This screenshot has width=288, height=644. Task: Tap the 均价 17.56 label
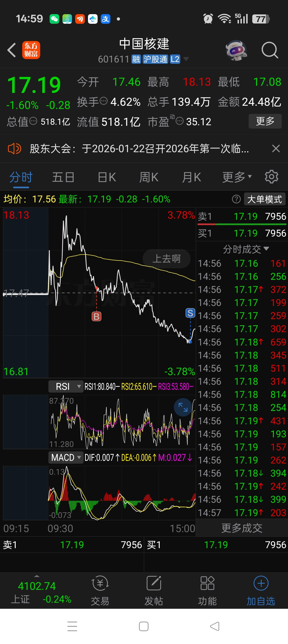30,199
